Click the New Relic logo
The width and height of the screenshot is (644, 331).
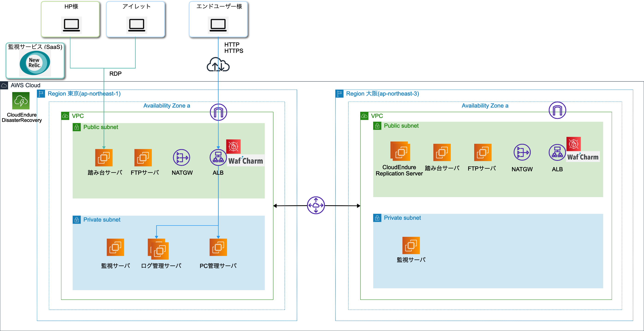click(x=35, y=63)
